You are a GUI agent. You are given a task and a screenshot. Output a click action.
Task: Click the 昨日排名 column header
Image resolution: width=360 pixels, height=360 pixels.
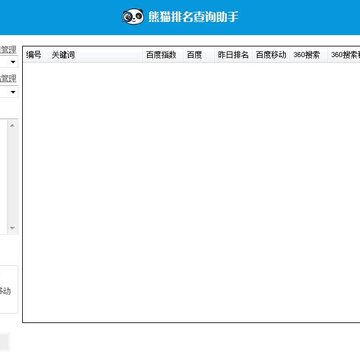tap(233, 55)
